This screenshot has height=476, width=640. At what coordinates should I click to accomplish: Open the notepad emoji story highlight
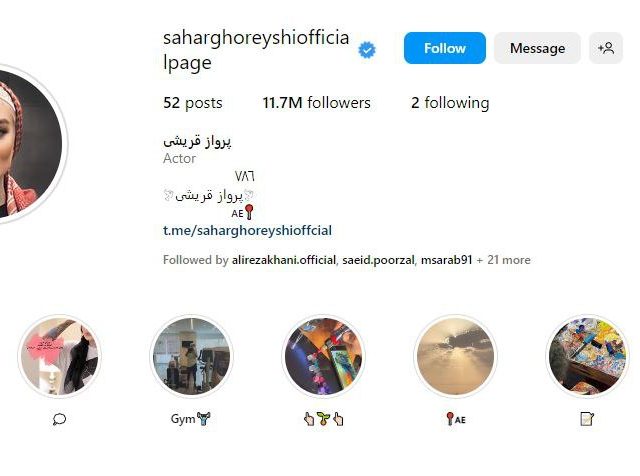587,356
